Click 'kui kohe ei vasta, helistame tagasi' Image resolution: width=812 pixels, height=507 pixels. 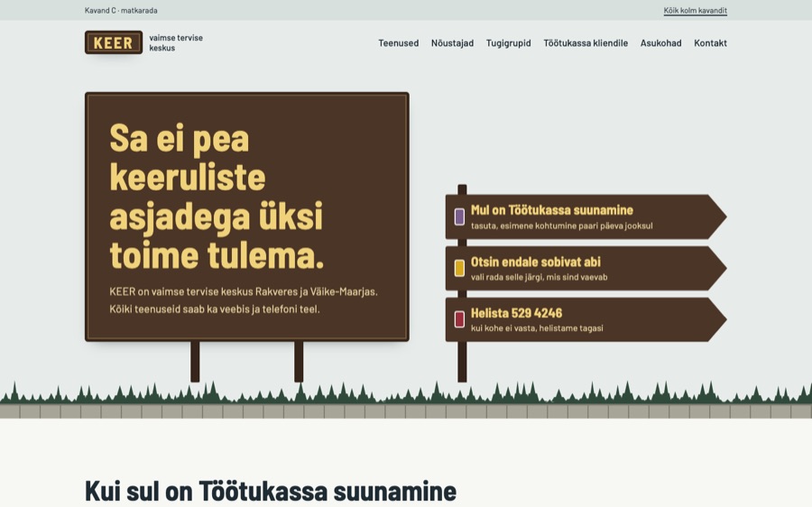pyautogui.click(x=537, y=328)
